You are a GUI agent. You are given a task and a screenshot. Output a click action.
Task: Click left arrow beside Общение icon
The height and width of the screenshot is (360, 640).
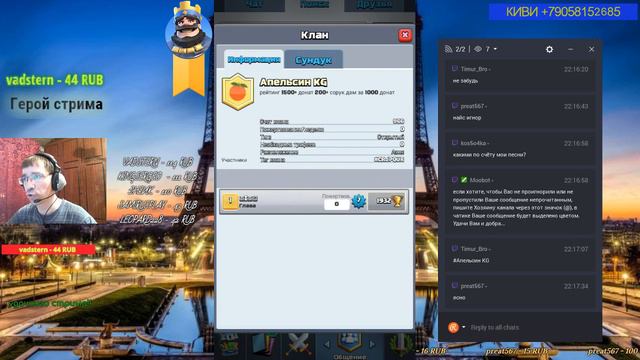(x=327, y=345)
